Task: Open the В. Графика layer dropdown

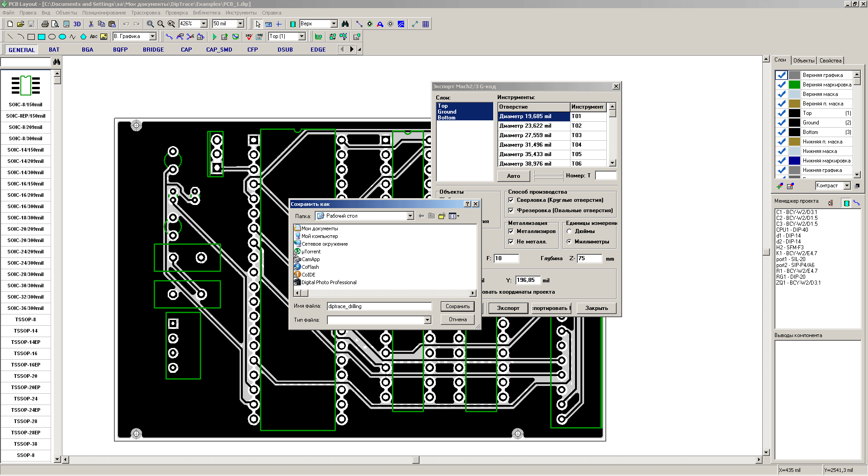Action: [x=153, y=36]
